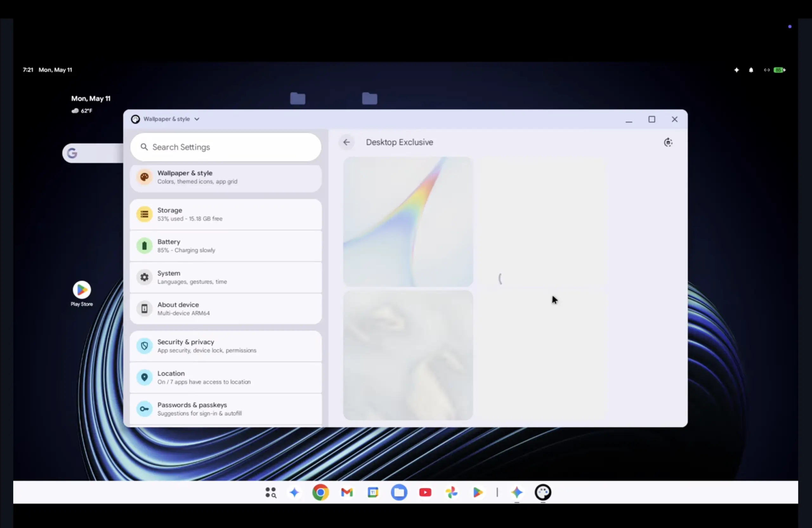Screen dimensions: 812x528
Task: Open System settings
Action: click(226, 277)
